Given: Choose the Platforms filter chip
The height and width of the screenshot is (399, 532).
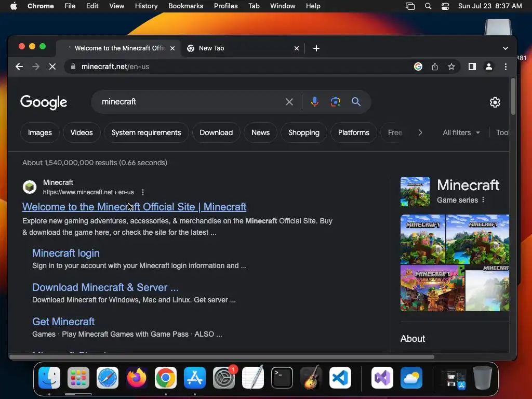Looking at the screenshot, I should coord(353,132).
